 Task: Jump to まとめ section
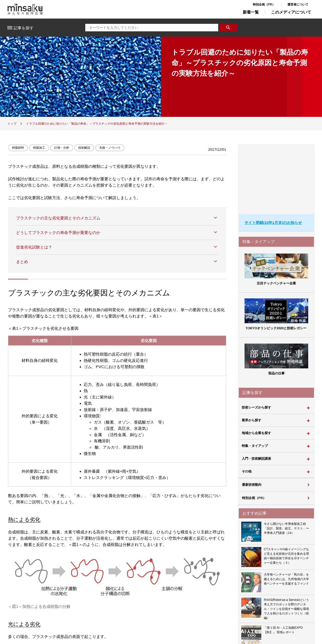[22, 262]
